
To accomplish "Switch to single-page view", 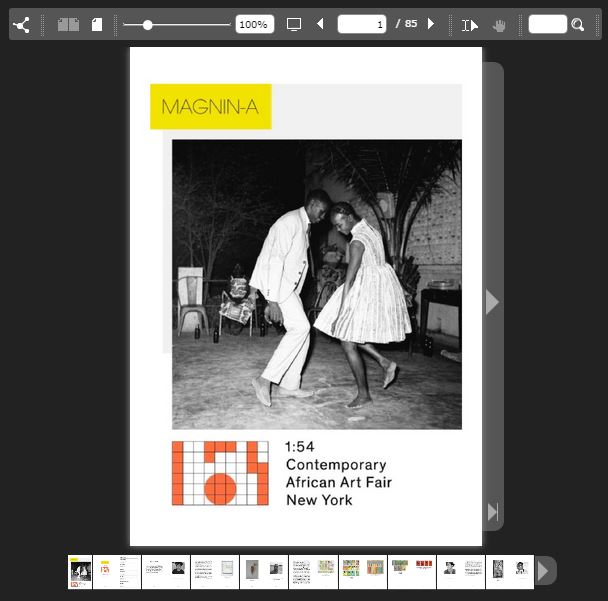I will pos(97,24).
